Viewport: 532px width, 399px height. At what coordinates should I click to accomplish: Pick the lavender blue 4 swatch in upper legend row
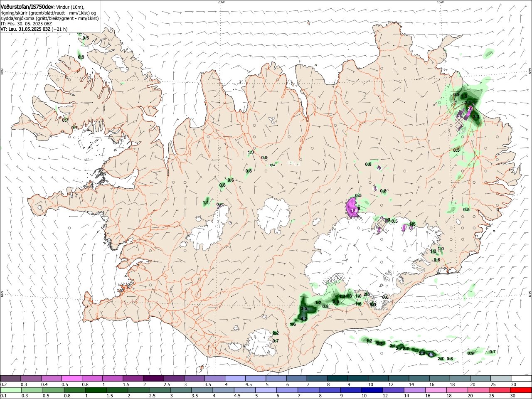[235, 378]
